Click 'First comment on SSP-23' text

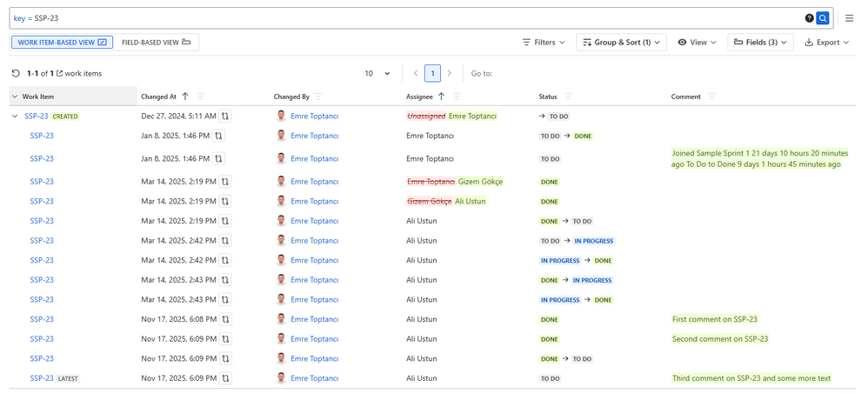click(x=715, y=319)
